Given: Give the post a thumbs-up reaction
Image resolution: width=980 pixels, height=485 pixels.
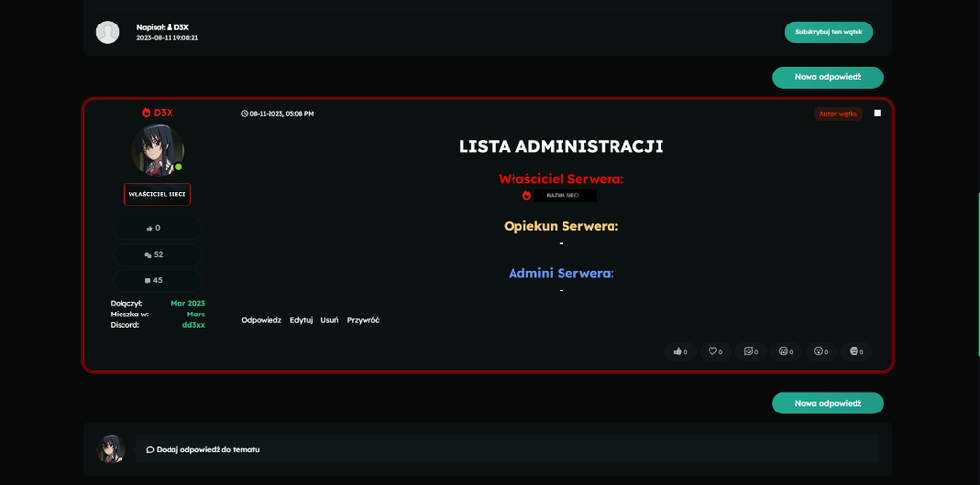Looking at the screenshot, I should point(681,351).
